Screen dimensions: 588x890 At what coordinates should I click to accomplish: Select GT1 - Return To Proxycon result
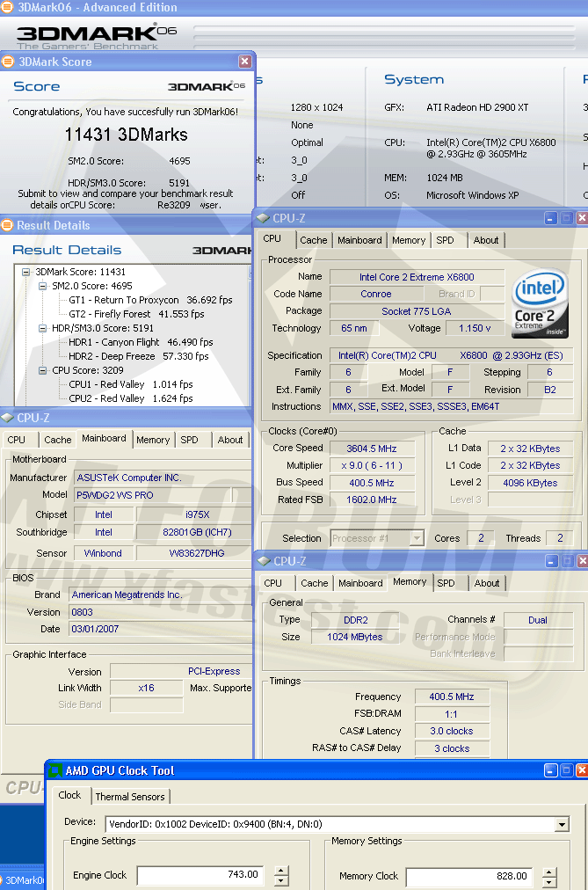(x=150, y=300)
